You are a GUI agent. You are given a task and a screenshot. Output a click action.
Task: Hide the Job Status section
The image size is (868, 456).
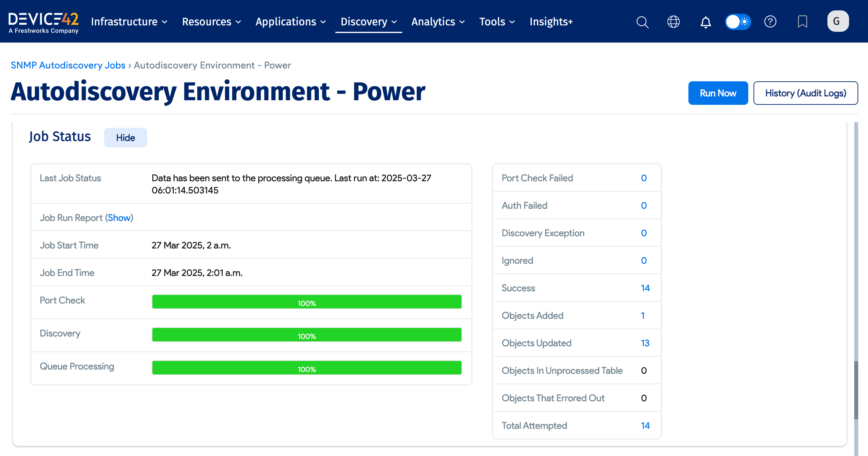pos(125,137)
